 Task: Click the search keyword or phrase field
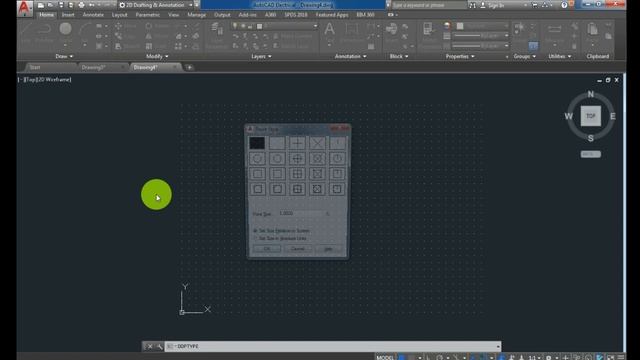coord(428,5)
